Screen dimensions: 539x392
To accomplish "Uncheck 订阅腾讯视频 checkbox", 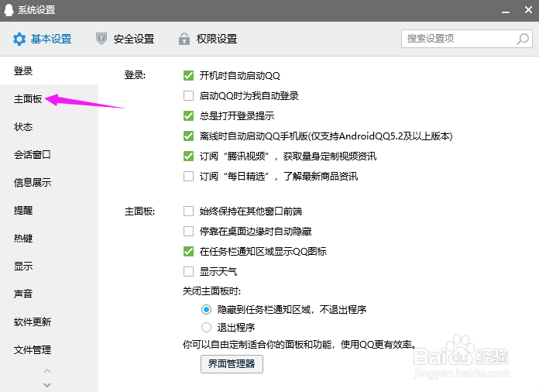I will (x=188, y=156).
